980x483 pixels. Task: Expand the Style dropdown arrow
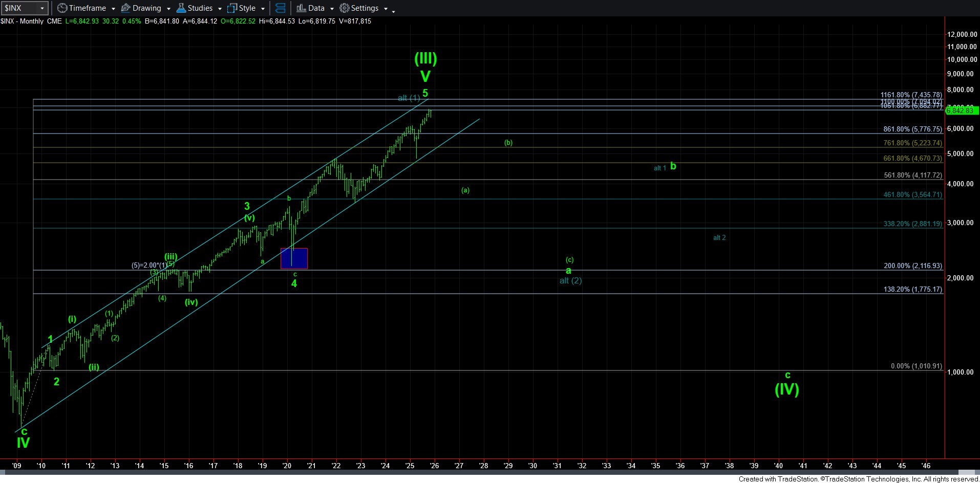point(263,9)
